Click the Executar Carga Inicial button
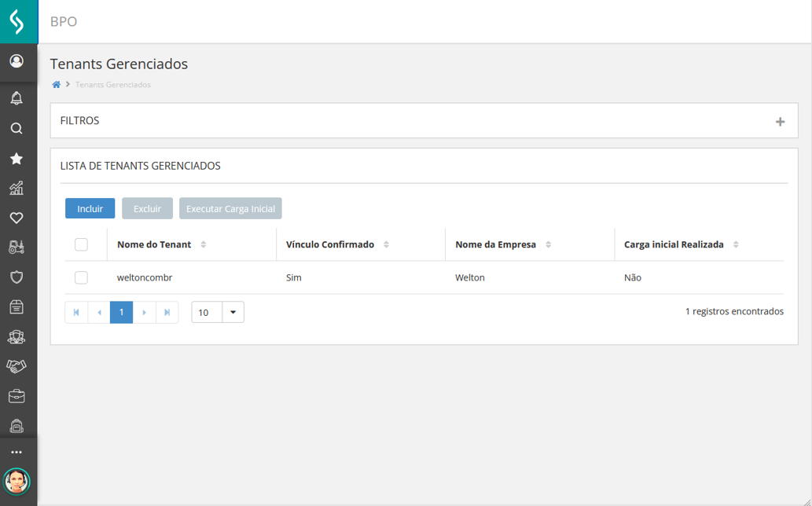Screen dimensions: 812x506 [230, 209]
